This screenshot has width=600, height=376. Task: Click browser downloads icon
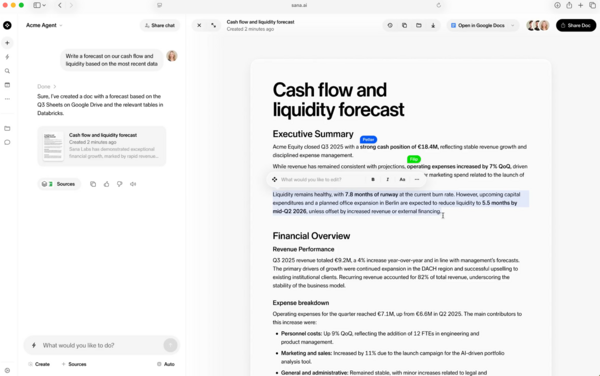[x=557, y=5]
